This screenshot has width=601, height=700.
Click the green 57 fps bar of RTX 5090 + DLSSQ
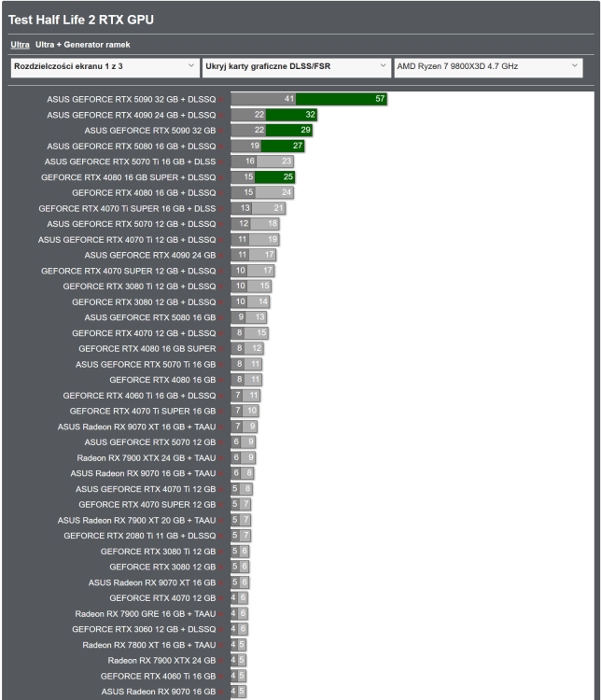click(342, 99)
